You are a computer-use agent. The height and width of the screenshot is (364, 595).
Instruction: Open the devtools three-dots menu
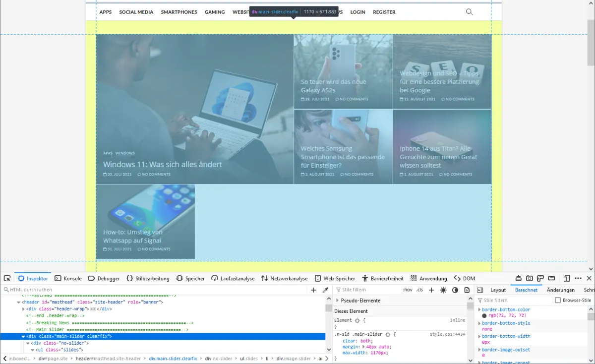coord(578,278)
